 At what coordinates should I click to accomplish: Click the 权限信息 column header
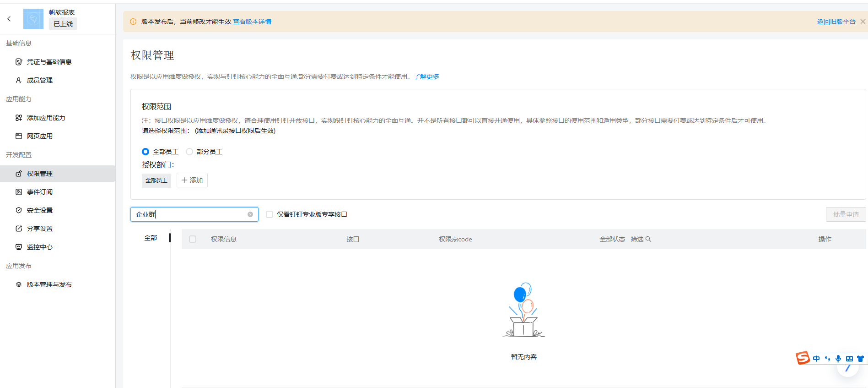pyautogui.click(x=224, y=239)
